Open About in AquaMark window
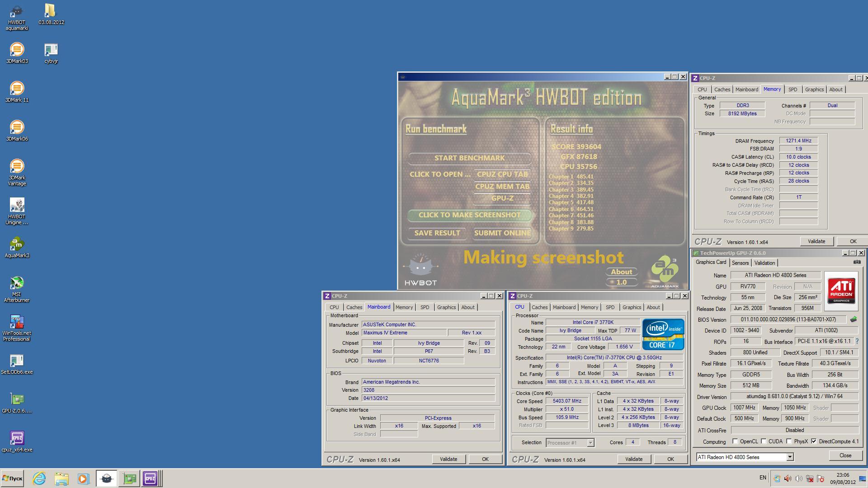The width and height of the screenshot is (868, 488). [622, 272]
